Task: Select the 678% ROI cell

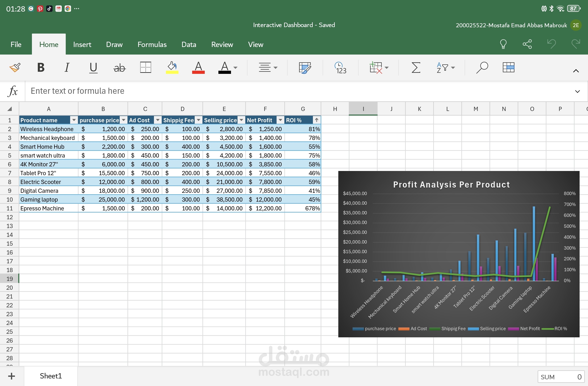Action: click(x=303, y=208)
